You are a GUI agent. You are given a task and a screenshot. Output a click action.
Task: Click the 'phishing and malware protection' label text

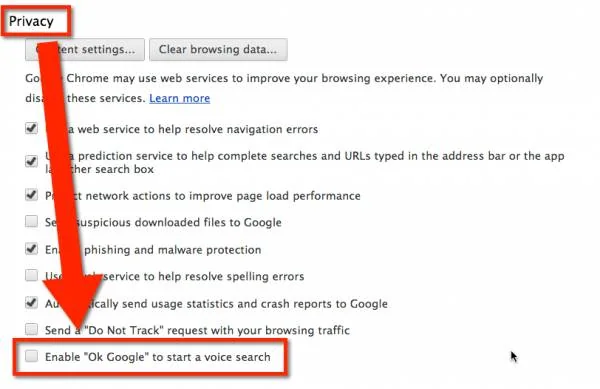point(173,250)
